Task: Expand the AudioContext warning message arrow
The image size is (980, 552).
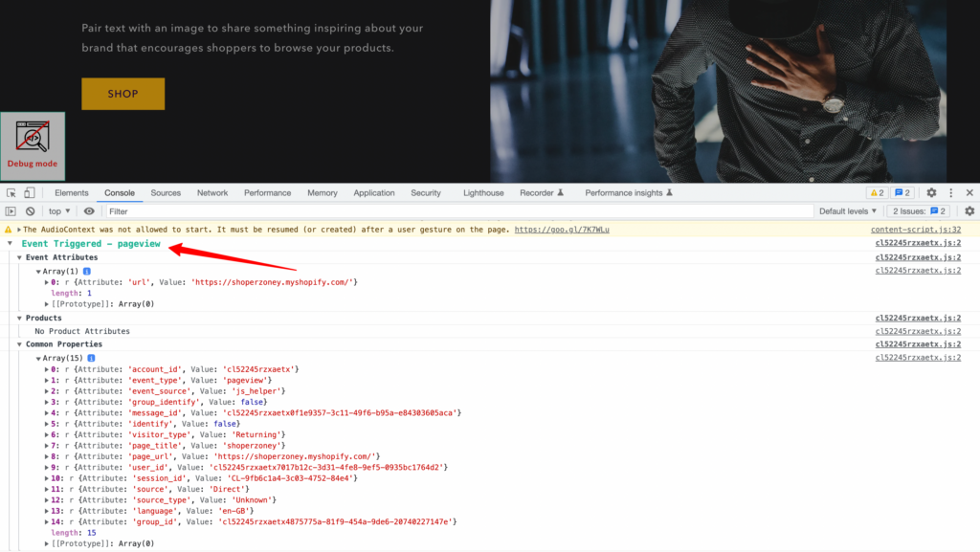Action: 19,230
